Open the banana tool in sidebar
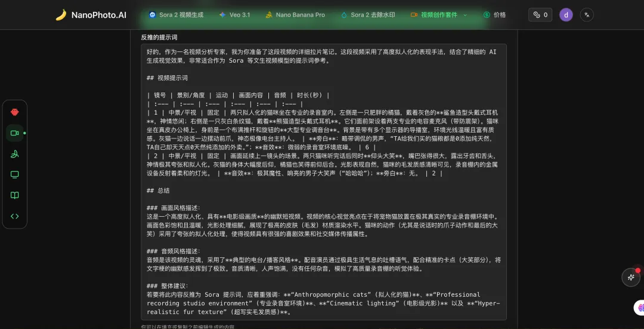The image size is (644, 329). pos(15,154)
